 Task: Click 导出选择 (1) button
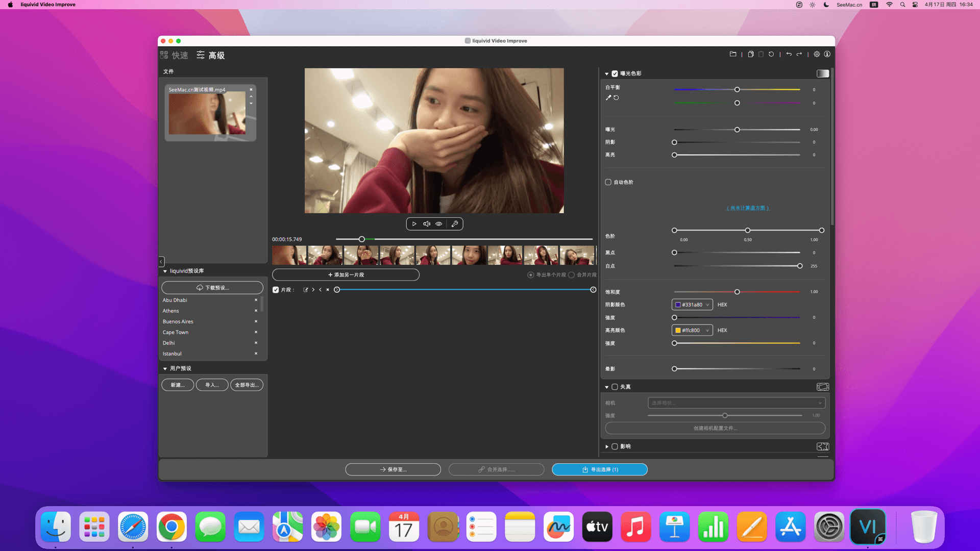pyautogui.click(x=600, y=470)
